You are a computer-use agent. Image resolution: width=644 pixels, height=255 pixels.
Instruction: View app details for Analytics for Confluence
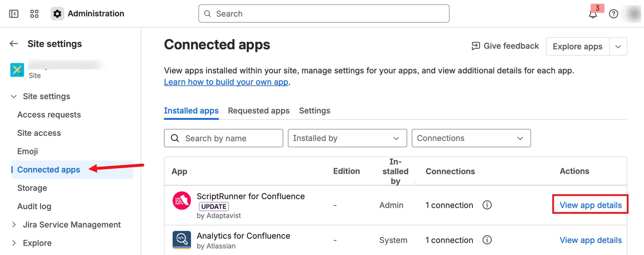[x=590, y=240]
